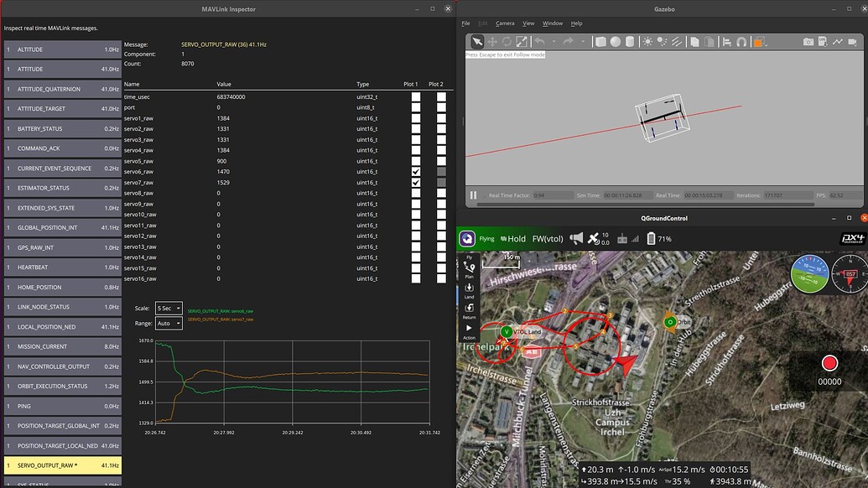Open the View menu in Gazebo
The width and height of the screenshot is (868, 488).
click(x=528, y=23)
